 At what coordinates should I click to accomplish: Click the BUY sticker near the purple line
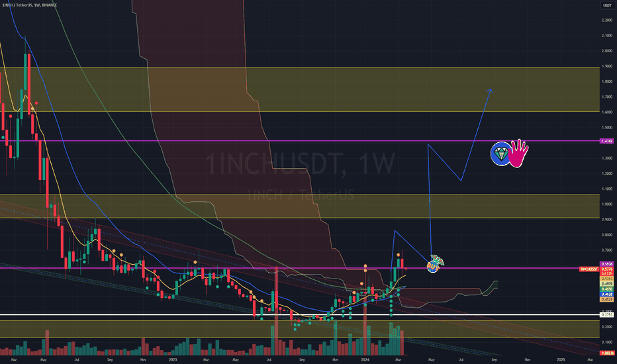click(x=435, y=263)
